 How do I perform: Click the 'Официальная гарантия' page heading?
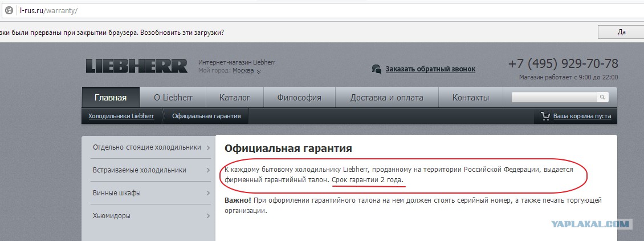pyautogui.click(x=288, y=148)
